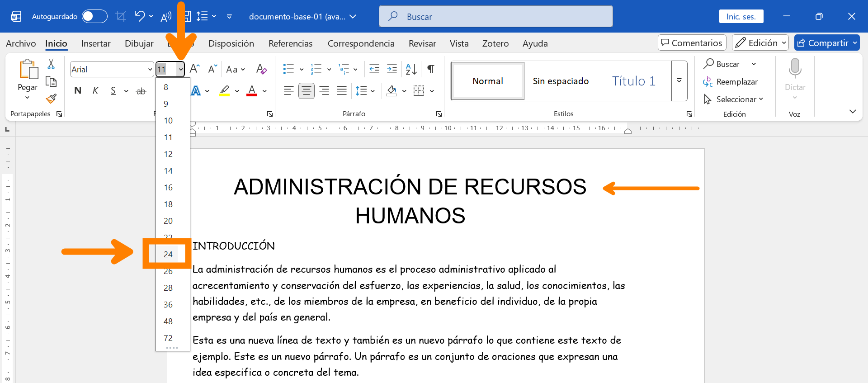Open the Change Case Aa dropdown

[x=235, y=69]
